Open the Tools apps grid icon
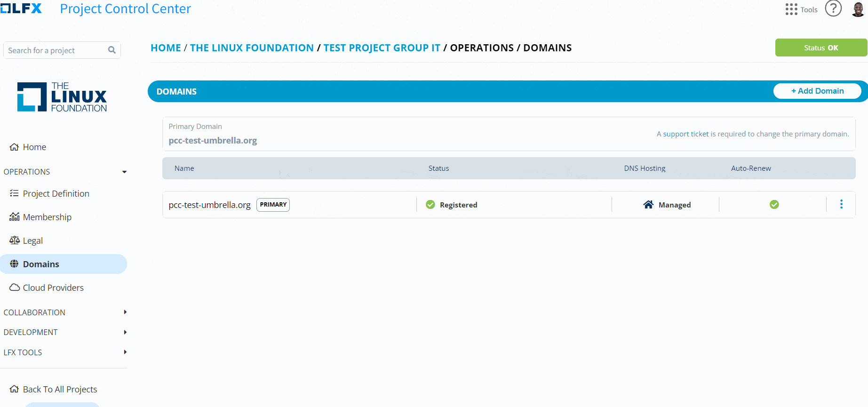868x407 pixels. coord(791,9)
